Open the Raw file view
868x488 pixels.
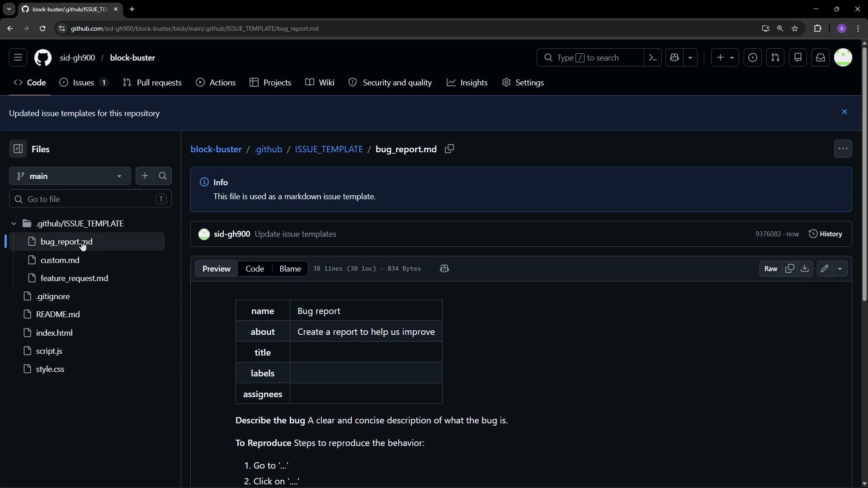[770, 269]
